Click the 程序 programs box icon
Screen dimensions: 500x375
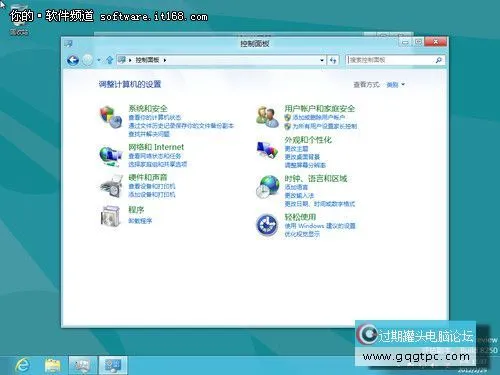tap(110, 216)
